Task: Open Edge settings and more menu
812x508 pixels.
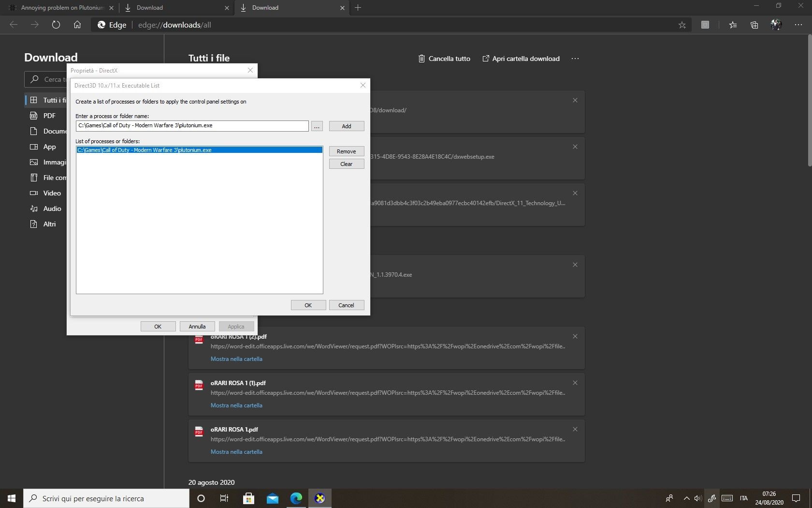Action: (x=798, y=25)
